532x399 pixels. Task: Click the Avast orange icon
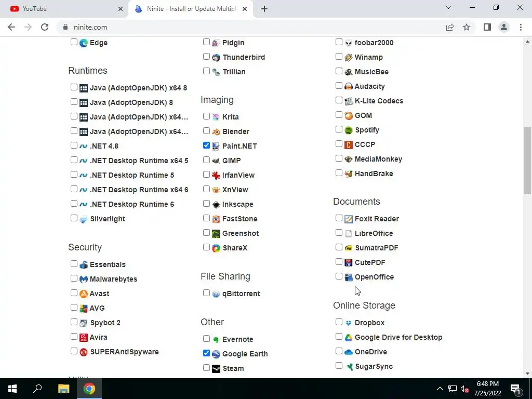(x=84, y=294)
